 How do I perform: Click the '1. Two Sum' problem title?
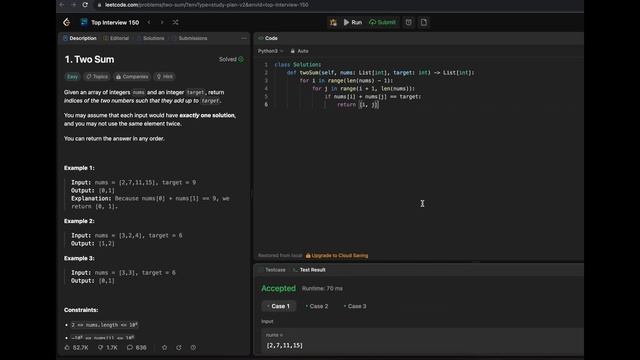click(89, 60)
